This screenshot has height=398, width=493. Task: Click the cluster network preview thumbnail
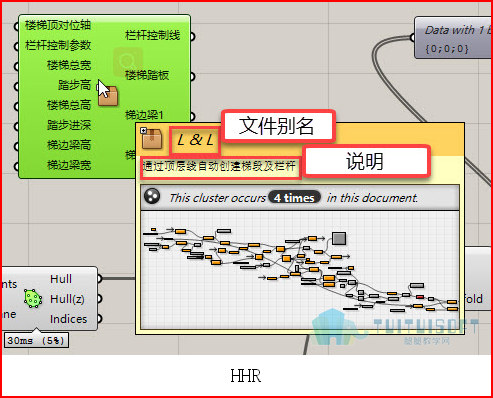click(300, 270)
